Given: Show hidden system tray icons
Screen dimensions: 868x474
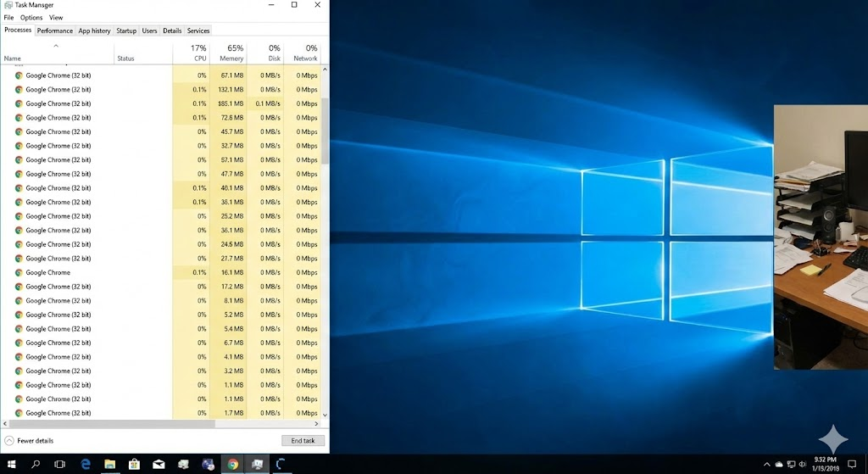Looking at the screenshot, I should [766, 464].
